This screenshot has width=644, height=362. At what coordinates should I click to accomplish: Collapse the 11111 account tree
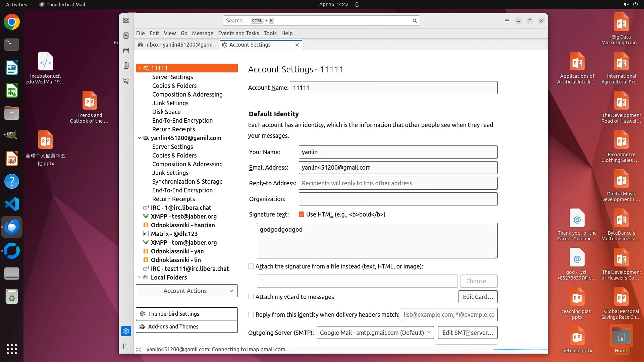pos(140,68)
